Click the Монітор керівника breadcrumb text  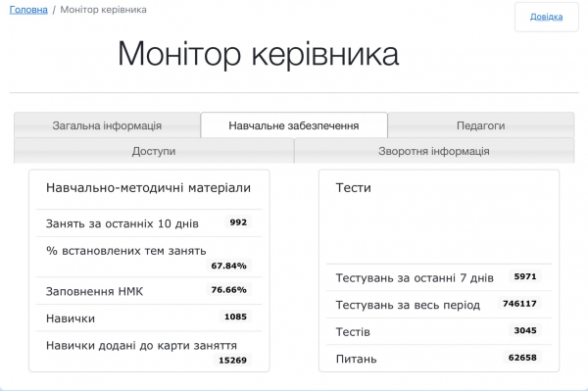click(104, 10)
